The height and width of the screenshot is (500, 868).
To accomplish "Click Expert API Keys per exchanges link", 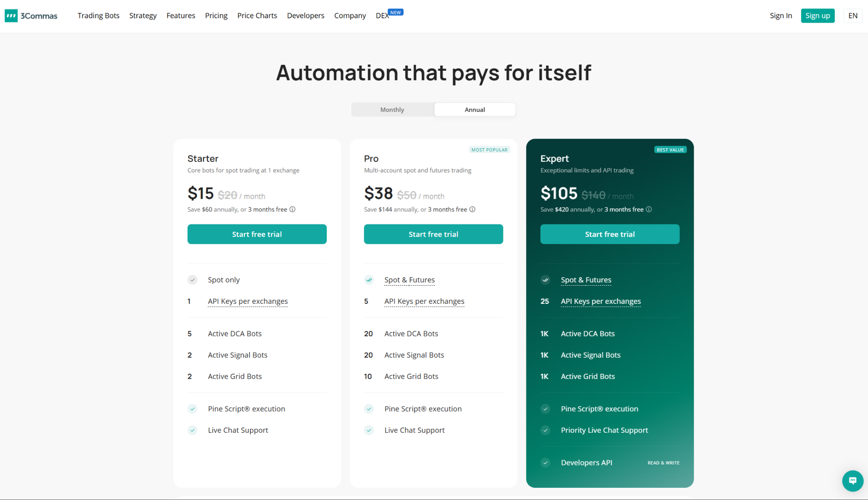I will 601,301.
